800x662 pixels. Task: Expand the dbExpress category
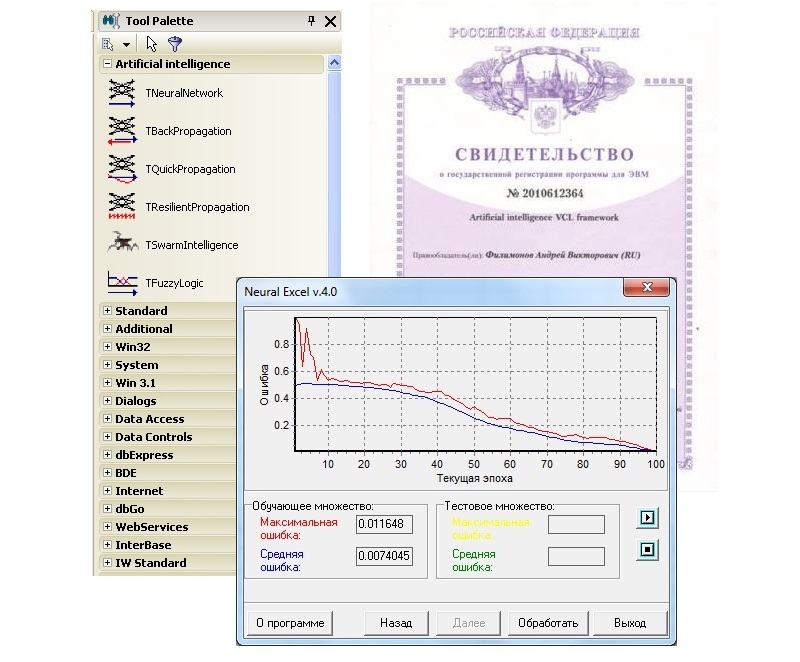[x=107, y=454]
